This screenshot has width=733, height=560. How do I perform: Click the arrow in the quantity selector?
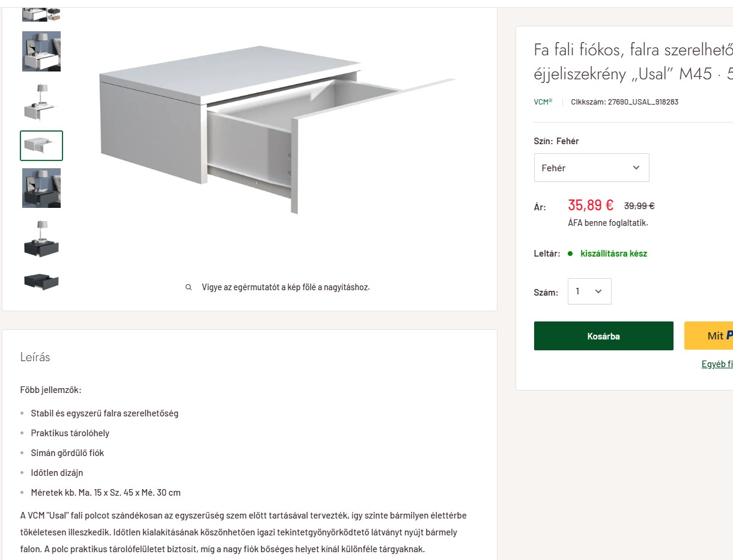(x=598, y=291)
